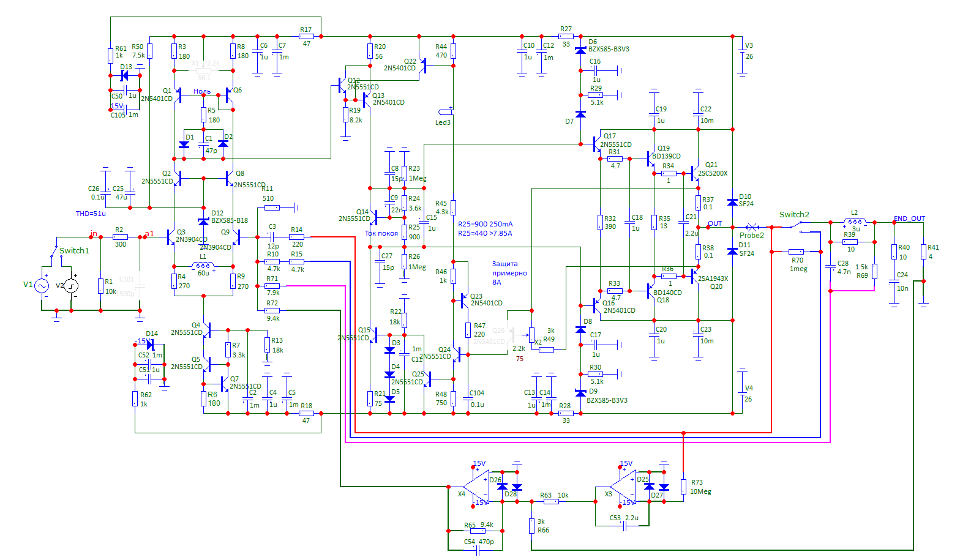Click the Probe2 marker label
The width and height of the screenshot is (960, 560).
(x=751, y=235)
